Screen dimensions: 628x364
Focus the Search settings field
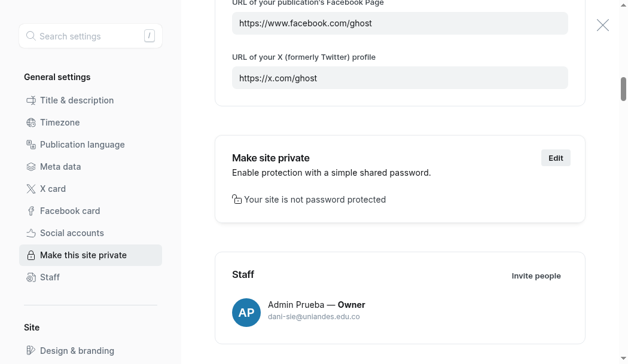tap(90, 36)
